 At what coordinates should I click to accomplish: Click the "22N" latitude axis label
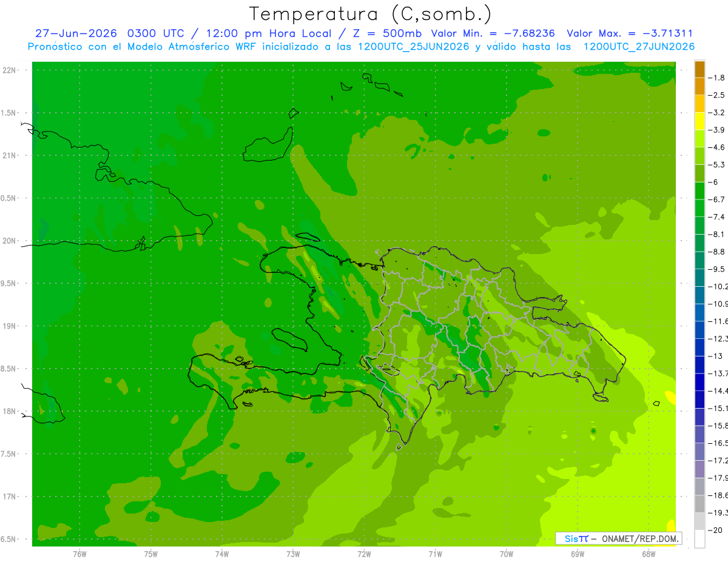tap(8, 70)
